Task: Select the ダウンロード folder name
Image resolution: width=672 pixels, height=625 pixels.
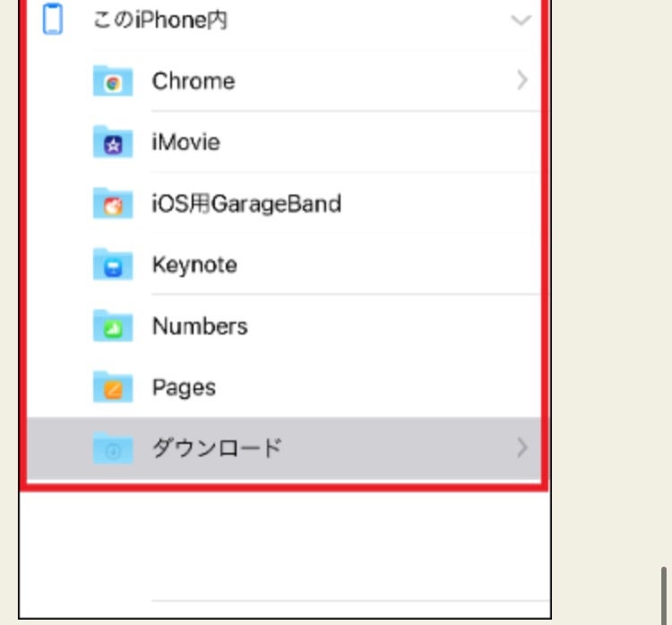Action: [218, 448]
